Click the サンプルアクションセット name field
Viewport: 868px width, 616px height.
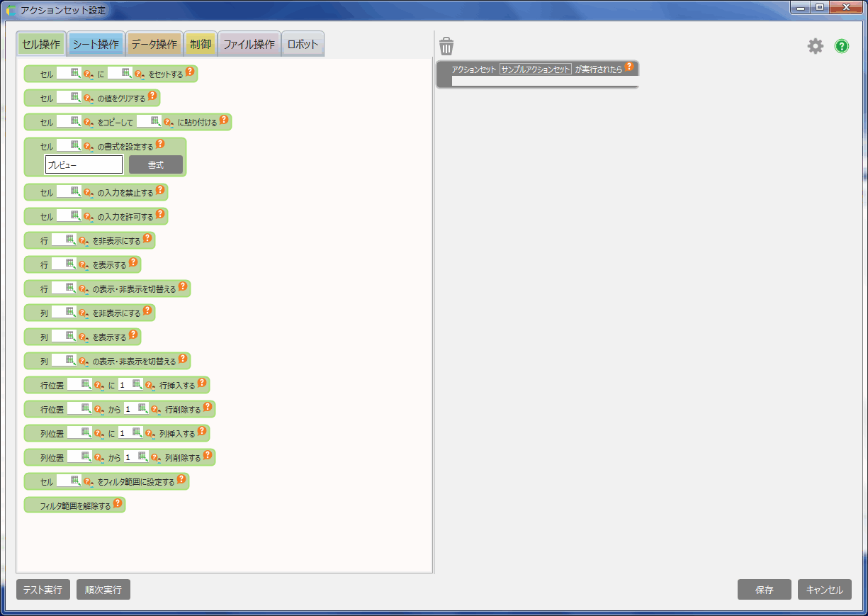pyautogui.click(x=535, y=69)
